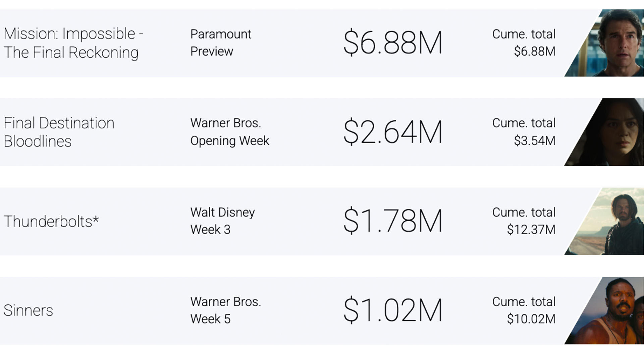Click the Mission: Impossible poster thumbnail
644x362 pixels.
(x=604, y=43)
